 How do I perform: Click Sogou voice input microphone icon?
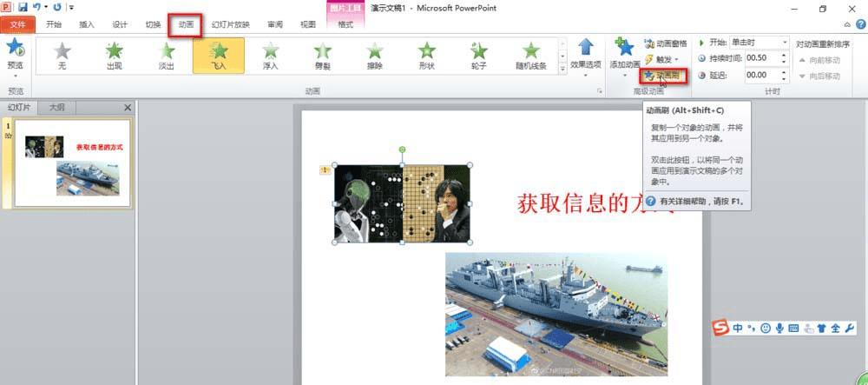[x=779, y=329]
